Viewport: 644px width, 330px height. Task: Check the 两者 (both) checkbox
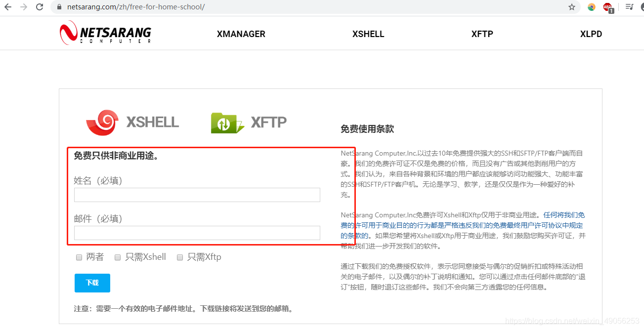coord(79,257)
